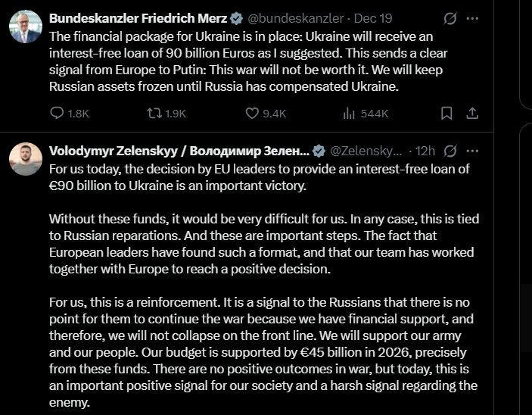
Task: Open more options for Merz's post
Action: point(472,18)
